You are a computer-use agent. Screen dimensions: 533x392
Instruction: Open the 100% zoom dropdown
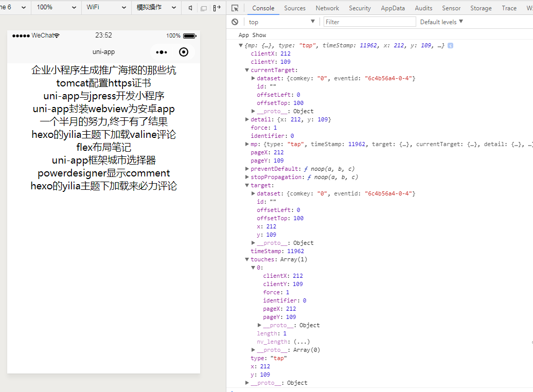[x=57, y=7]
